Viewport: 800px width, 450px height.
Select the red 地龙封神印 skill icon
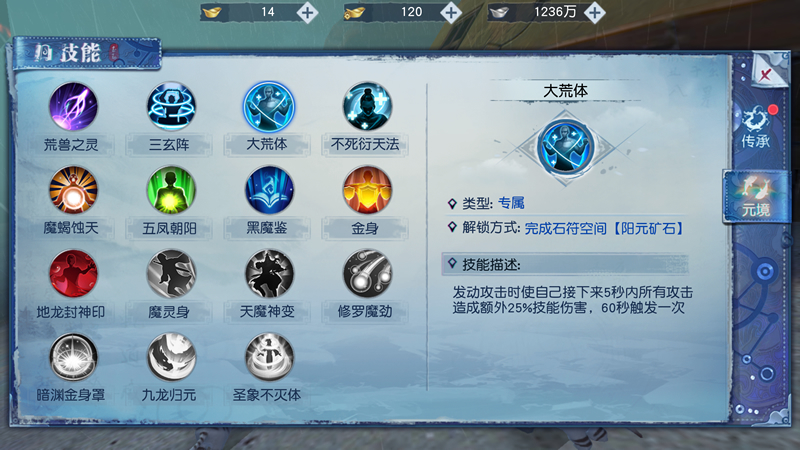(73, 273)
